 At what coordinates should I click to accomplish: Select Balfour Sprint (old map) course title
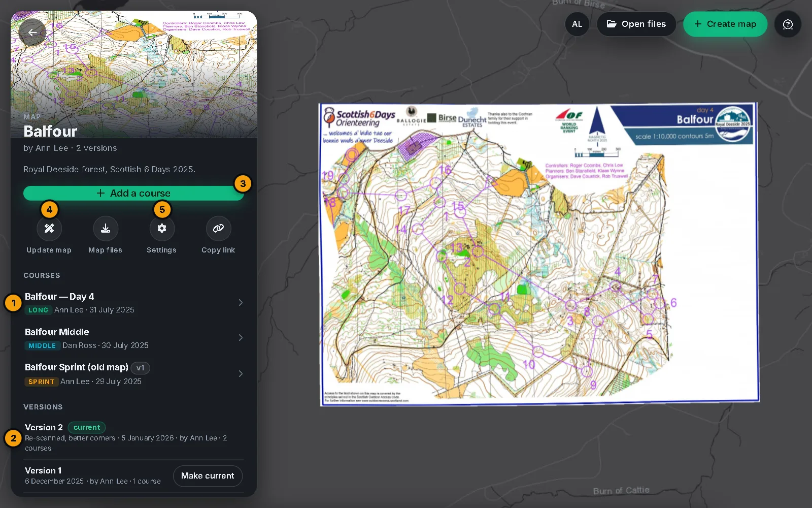point(77,367)
